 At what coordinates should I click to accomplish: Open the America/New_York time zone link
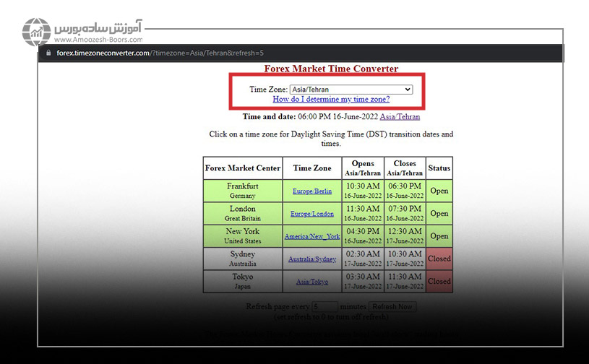point(311,236)
